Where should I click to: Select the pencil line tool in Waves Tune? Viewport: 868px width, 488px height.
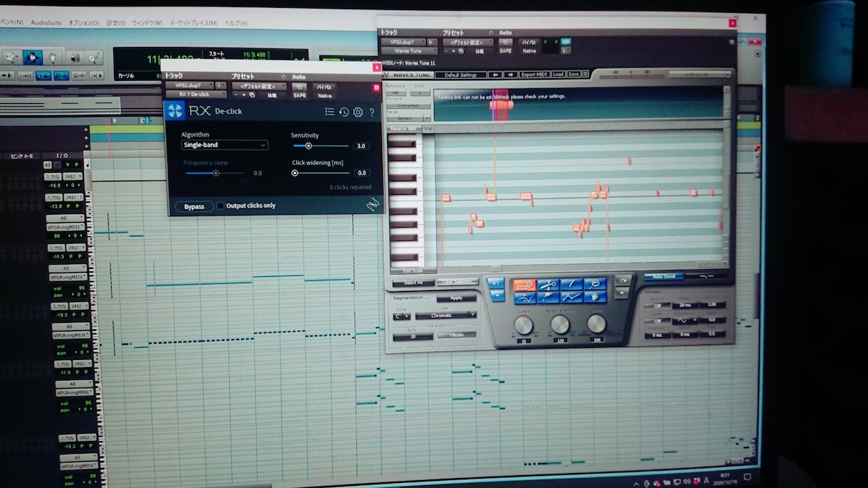click(571, 285)
